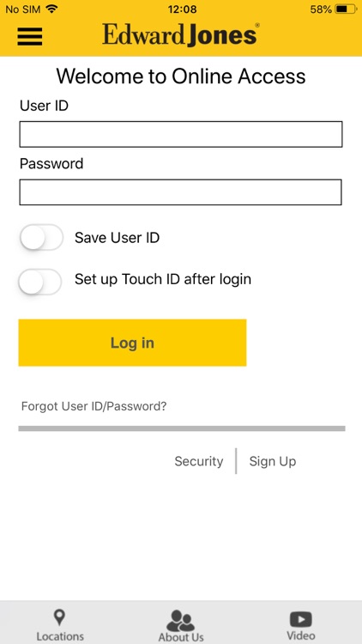
Task: Tap the Save User ID label text
Action: pos(117,237)
